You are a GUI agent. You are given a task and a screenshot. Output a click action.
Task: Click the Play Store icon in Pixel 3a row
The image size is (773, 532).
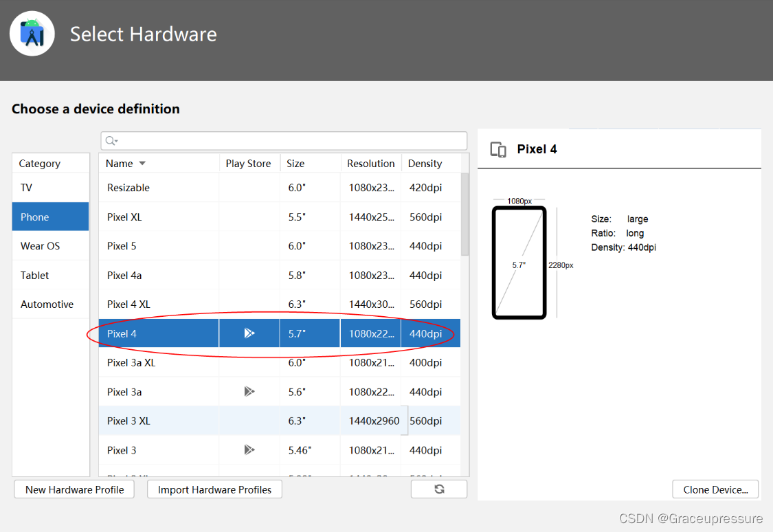point(249,392)
